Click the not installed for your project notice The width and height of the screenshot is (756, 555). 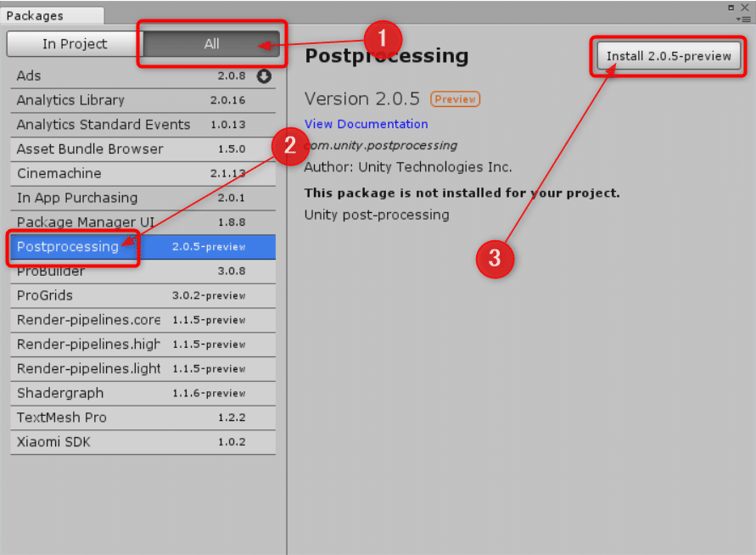tap(462, 193)
